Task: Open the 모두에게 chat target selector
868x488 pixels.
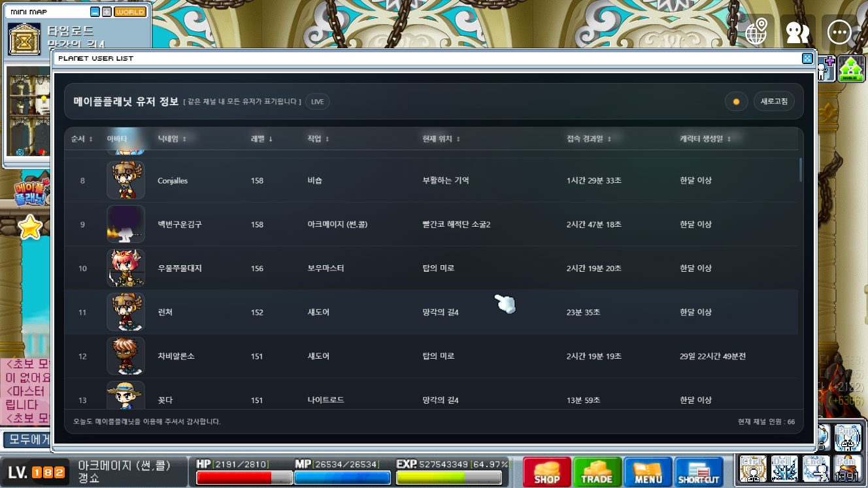Action: tap(27, 440)
